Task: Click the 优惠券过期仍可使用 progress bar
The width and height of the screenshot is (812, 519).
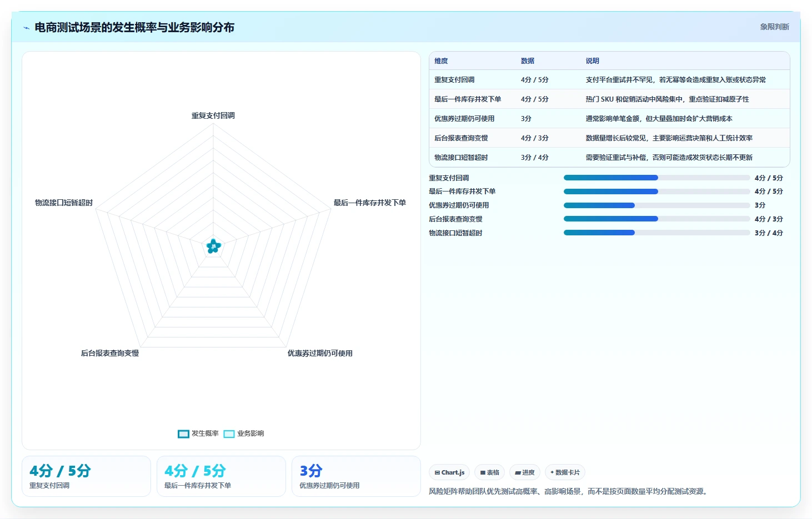Action: tap(656, 205)
